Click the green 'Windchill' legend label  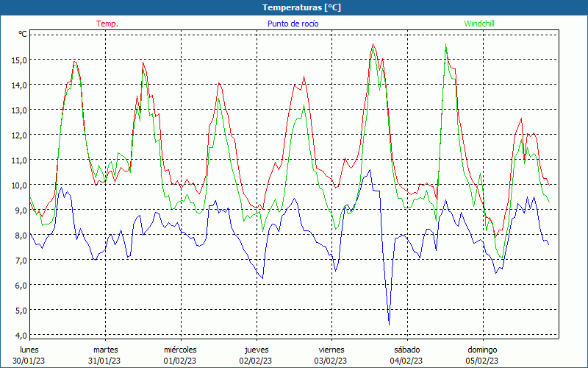tap(479, 24)
